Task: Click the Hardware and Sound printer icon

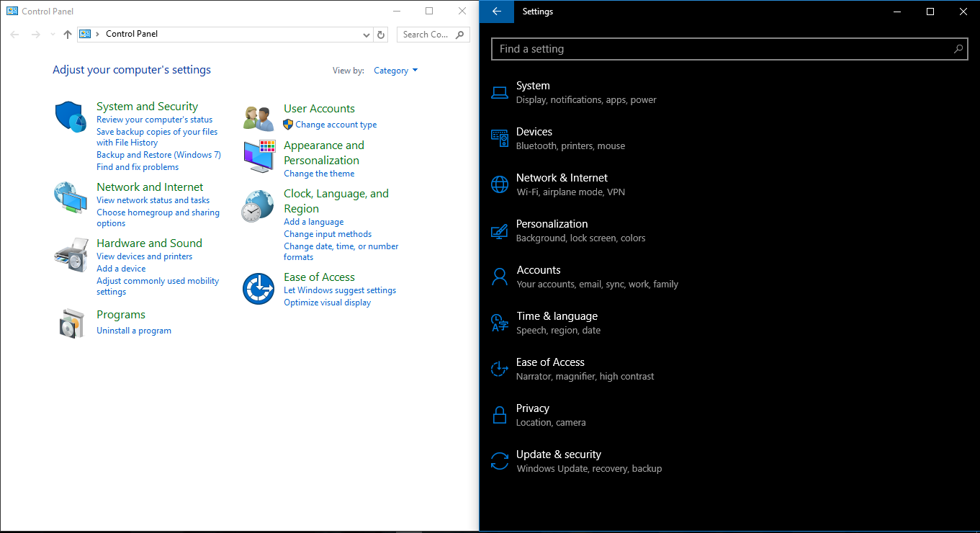Action: point(70,254)
